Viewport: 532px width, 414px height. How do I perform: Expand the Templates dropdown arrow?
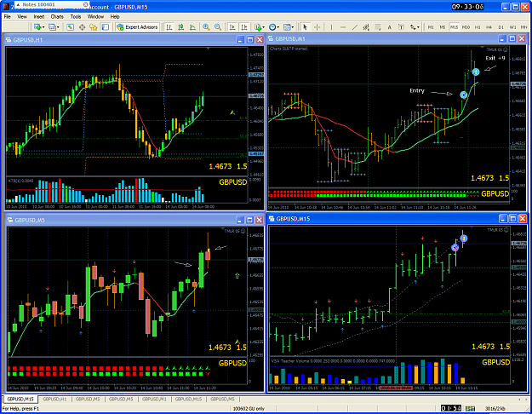point(293,27)
